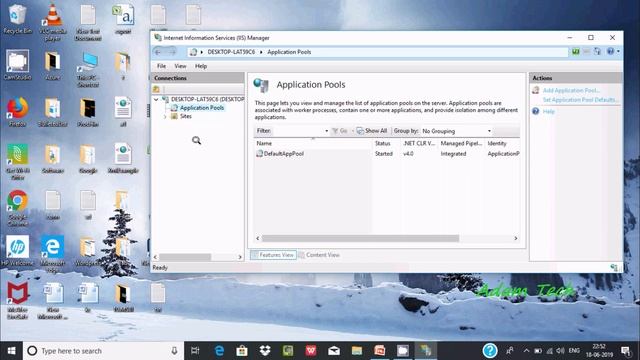Click the Application Pools breadcrumb in address bar
Viewport: 640px width, 360px height.
[289, 52]
